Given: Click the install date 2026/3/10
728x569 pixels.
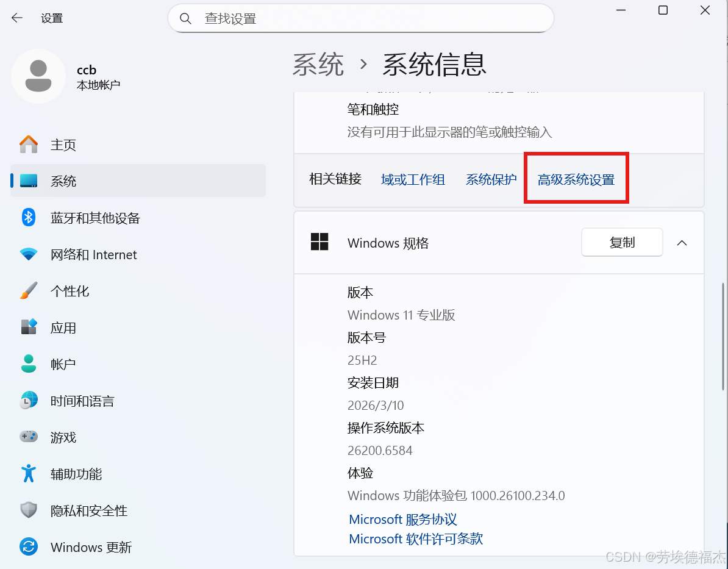Looking at the screenshot, I should tap(376, 405).
